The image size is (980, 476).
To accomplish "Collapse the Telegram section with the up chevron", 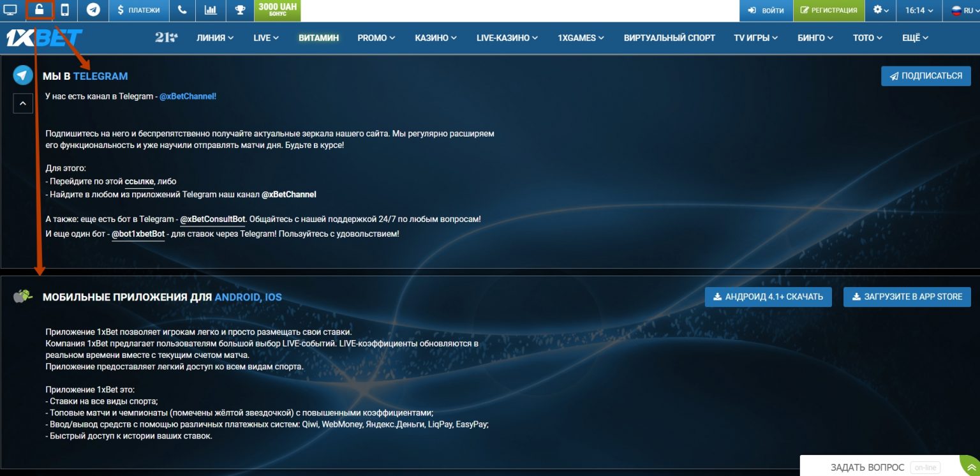I will [x=23, y=103].
